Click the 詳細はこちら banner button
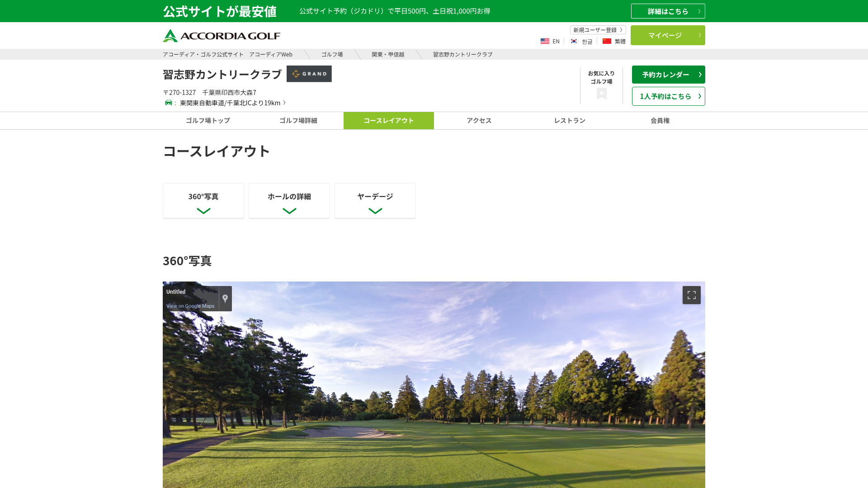 [668, 11]
